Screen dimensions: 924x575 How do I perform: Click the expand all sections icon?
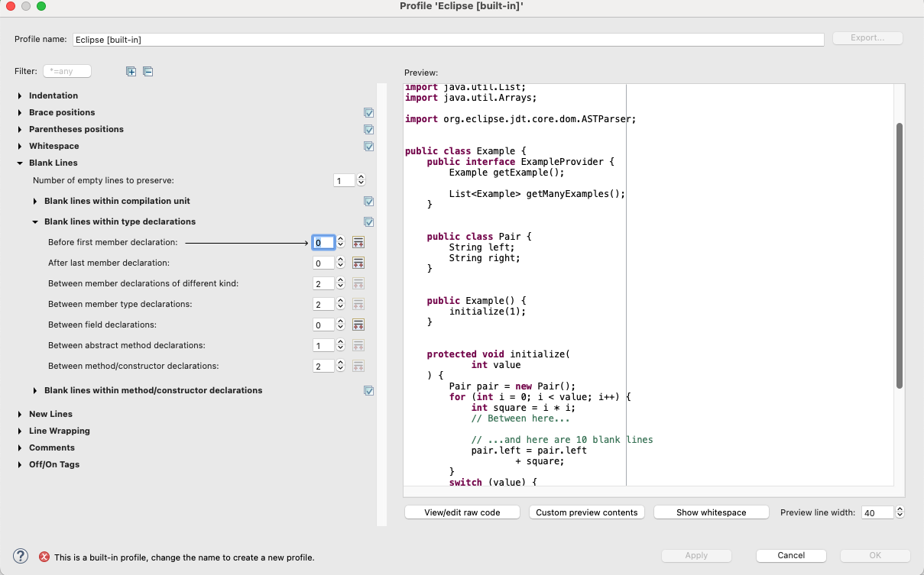point(131,72)
